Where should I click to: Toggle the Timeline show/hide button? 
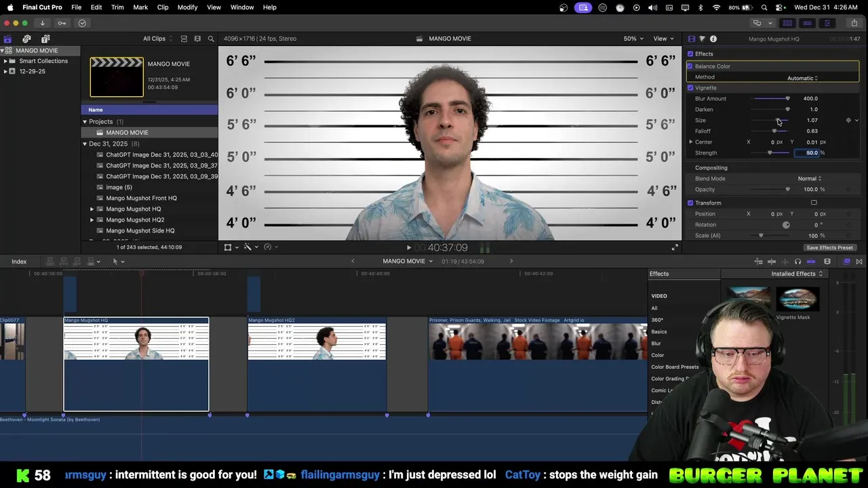807,23
